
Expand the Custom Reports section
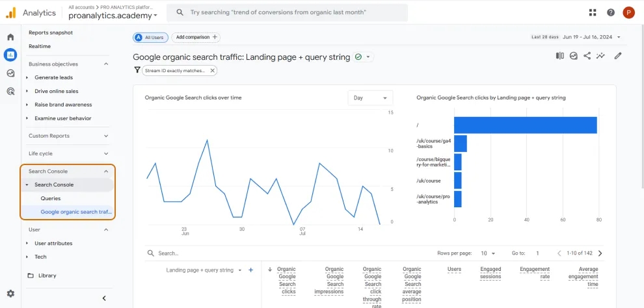point(106,136)
